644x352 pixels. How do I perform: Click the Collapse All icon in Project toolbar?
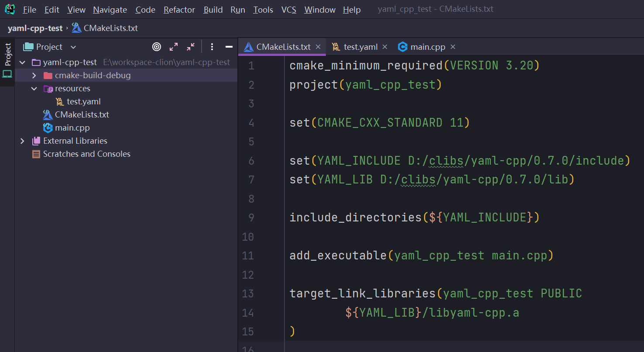click(190, 47)
